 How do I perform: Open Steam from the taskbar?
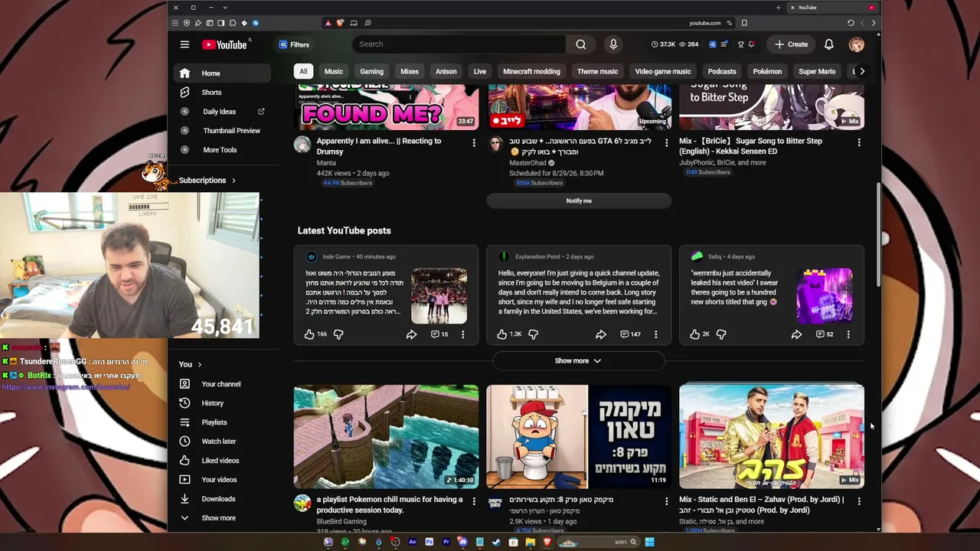click(496, 542)
